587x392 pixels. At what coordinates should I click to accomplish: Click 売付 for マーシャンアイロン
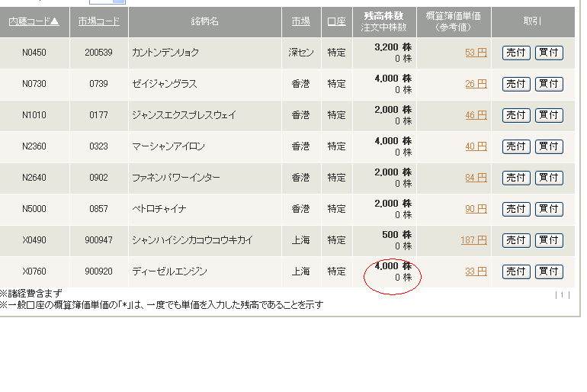516,146
